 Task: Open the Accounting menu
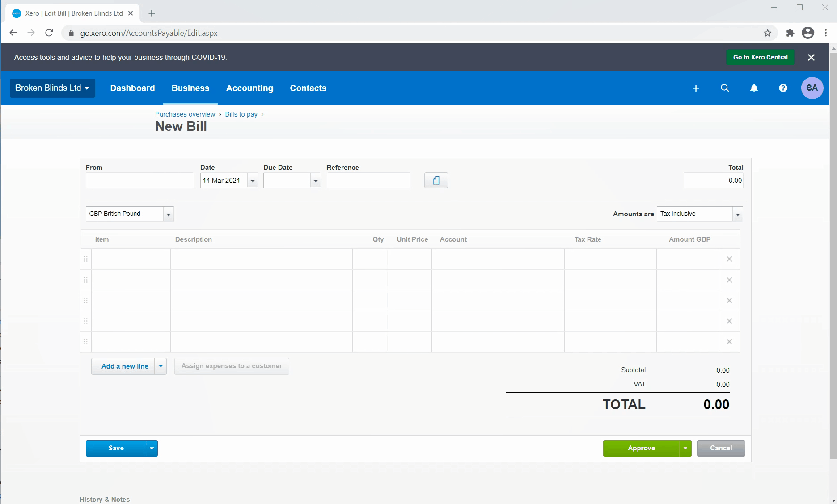[249, 88]
